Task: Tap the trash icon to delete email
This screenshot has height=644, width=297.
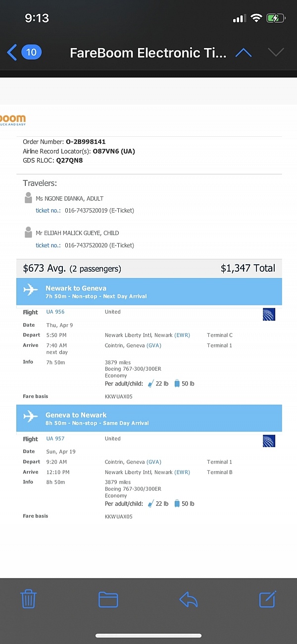Action: pyautogui.click(x=29, y=599)
